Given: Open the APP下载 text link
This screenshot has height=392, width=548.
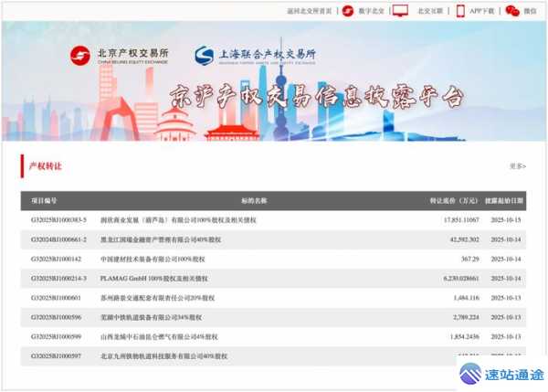Looking at the screenshot, I should click(x=481, y=11).
